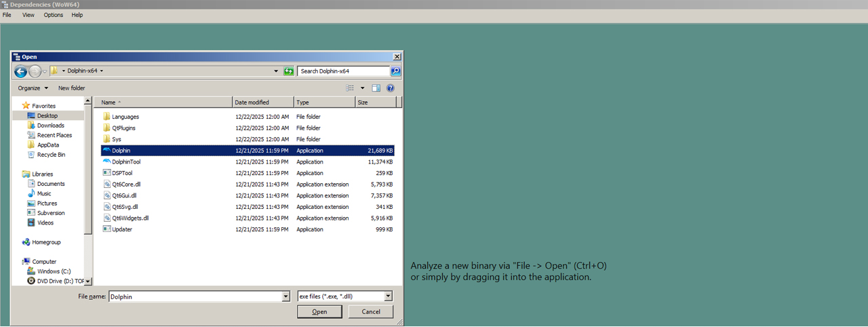Open the Options menu

pyautogui.click(x=54, y=15)
